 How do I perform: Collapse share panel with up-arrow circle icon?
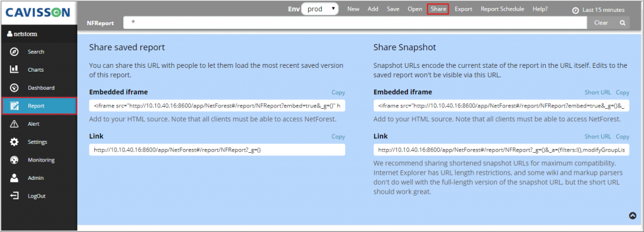(x=633, y=216)
